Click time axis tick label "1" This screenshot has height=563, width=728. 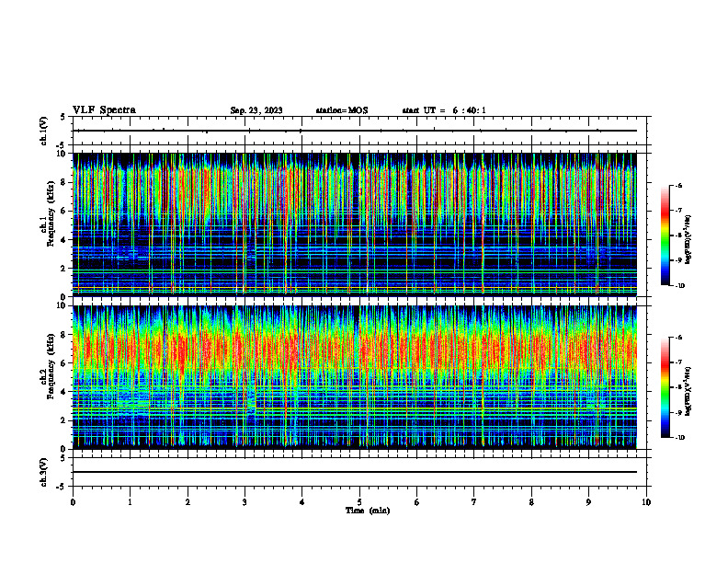tap(130, 502)
